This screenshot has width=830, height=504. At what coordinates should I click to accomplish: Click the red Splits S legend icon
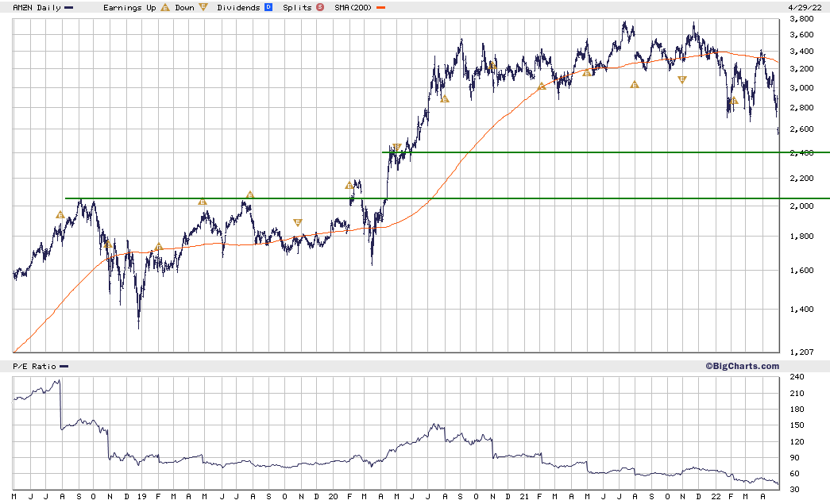[320, 7]
